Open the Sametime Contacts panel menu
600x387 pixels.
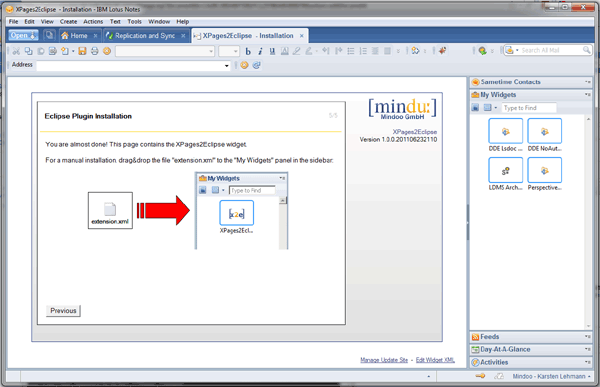[587, 82]
